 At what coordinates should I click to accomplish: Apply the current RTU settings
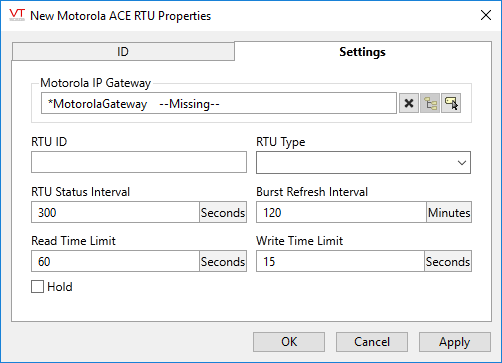click(x=455, y=342)
